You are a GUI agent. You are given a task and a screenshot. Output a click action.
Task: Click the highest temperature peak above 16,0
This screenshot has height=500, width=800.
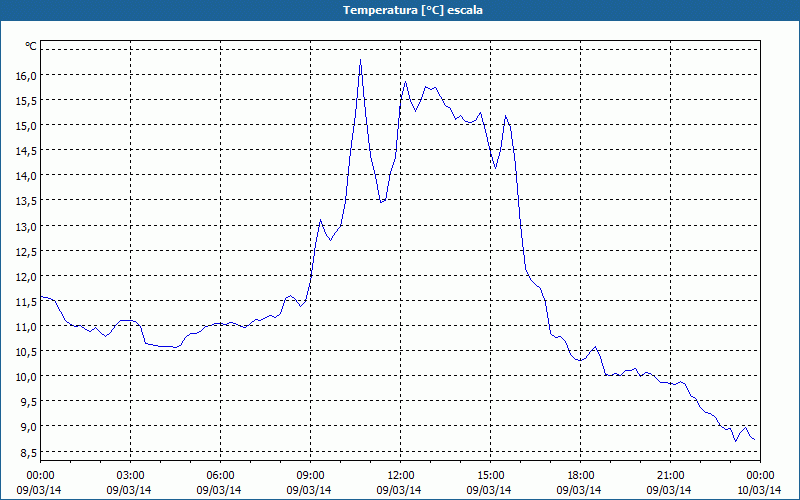(x=361, y=60)
